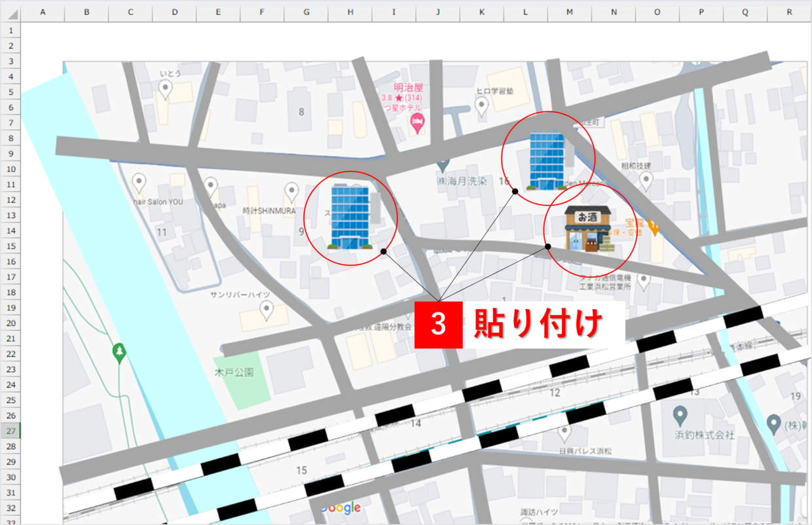Image resolution: width=812 pixels, height=525 pixels.
Task: Select the blue office building image near column L
Action: pyautogui.click(x=545, y=160)
